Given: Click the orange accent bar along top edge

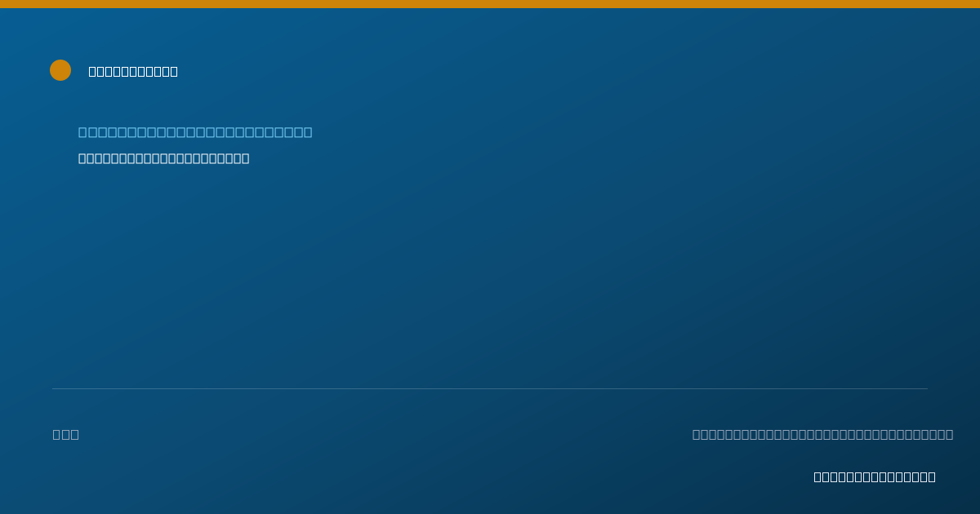Looking at the screenshot, I should click(490, 4).
